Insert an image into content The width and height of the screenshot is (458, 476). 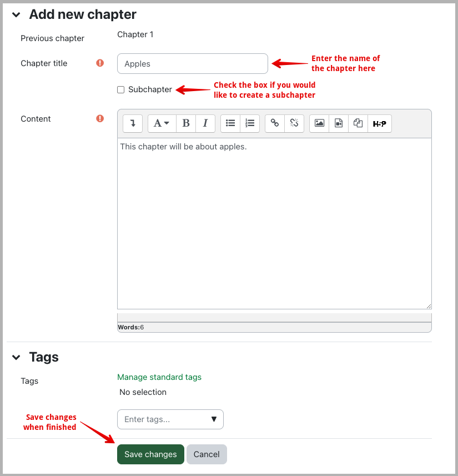point(319,123)
